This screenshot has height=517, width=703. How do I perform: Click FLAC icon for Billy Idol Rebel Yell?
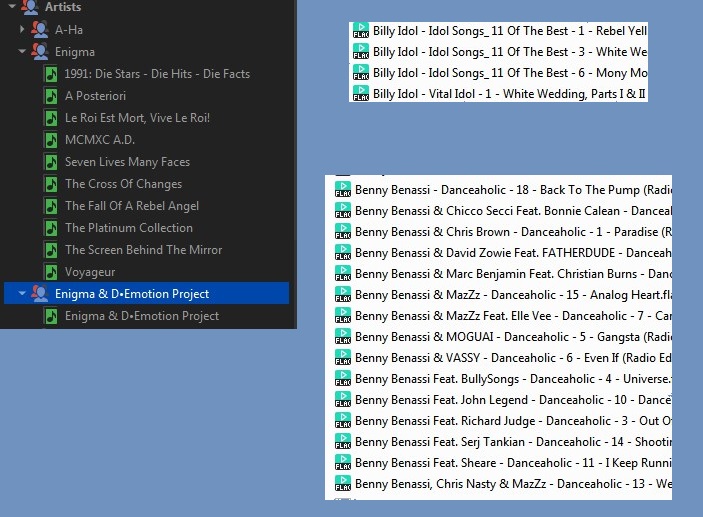click(x=360, y=30)
